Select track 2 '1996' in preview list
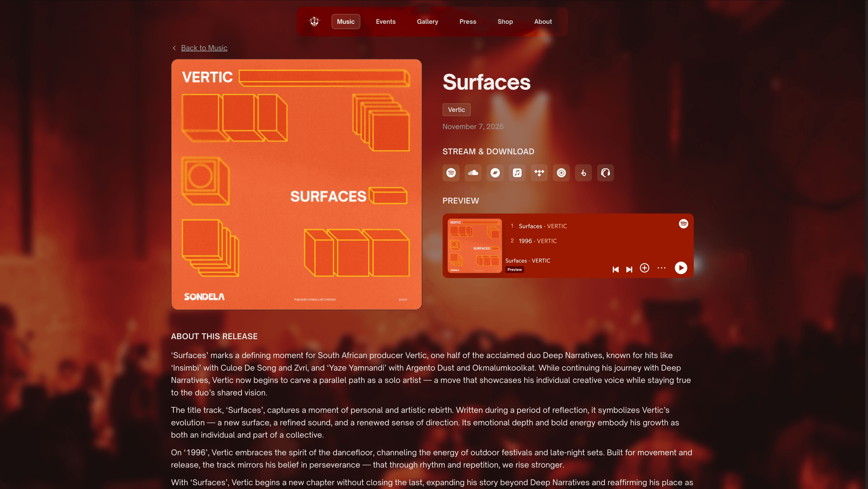Screen dimensions: 868x489 (x=537, y=241)
